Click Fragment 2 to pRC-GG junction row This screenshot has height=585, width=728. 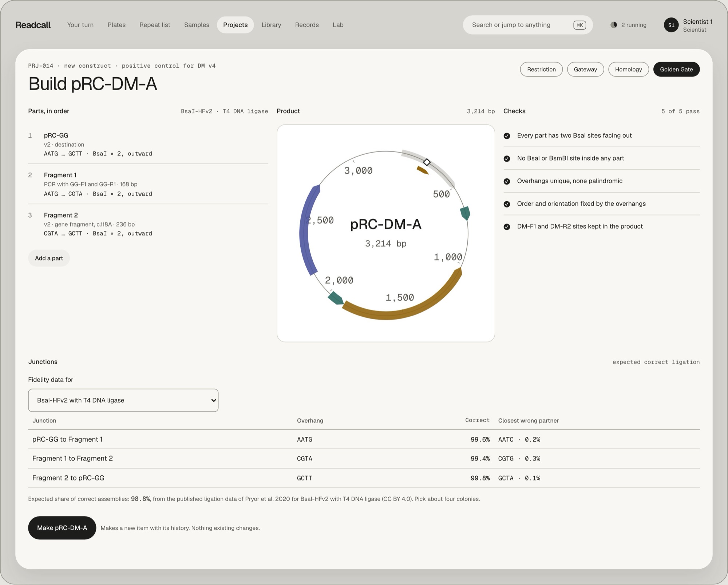[x=364, y=478]
